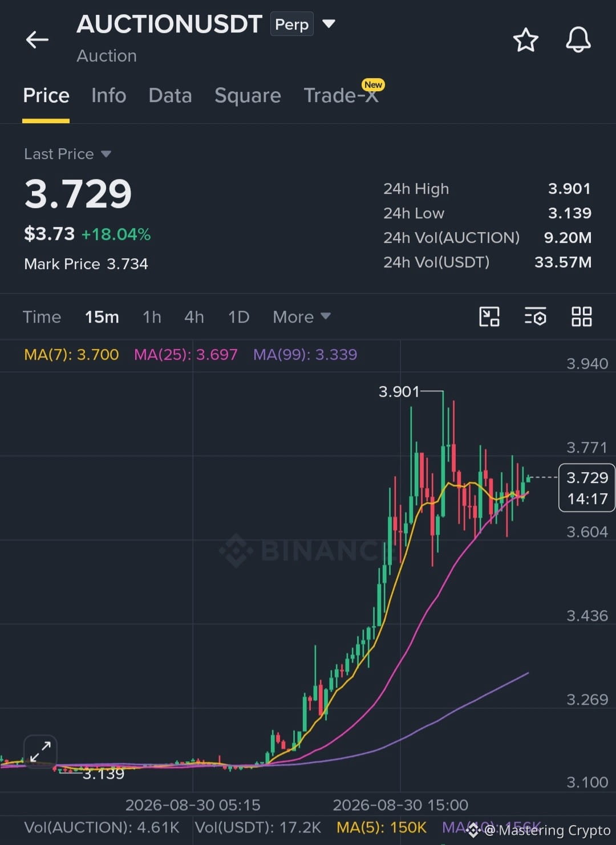The height and width of the screenshot is (845, 616).
Task: Expand chart to fullscreen arrows icon
Action: [40, 751]
